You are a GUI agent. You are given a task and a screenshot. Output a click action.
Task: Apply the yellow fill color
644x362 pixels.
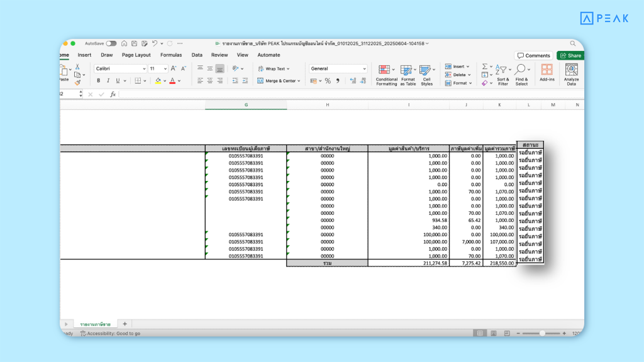click(158, 81)
